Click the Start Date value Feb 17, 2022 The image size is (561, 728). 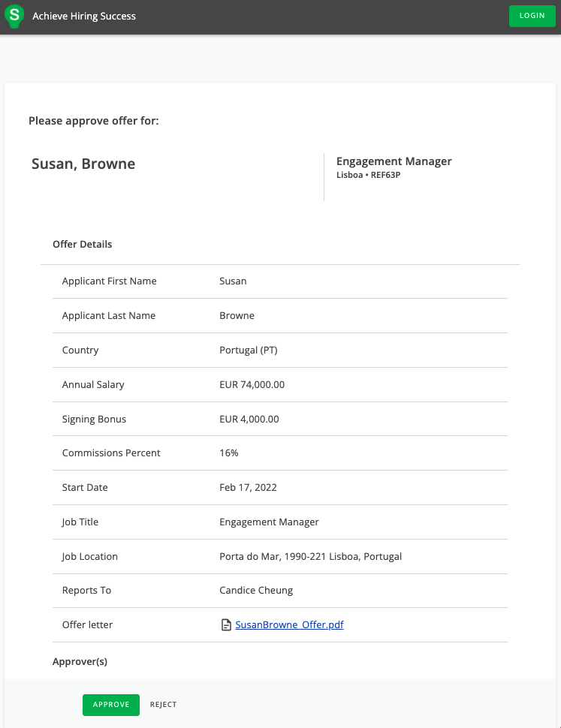coord(248,488)
